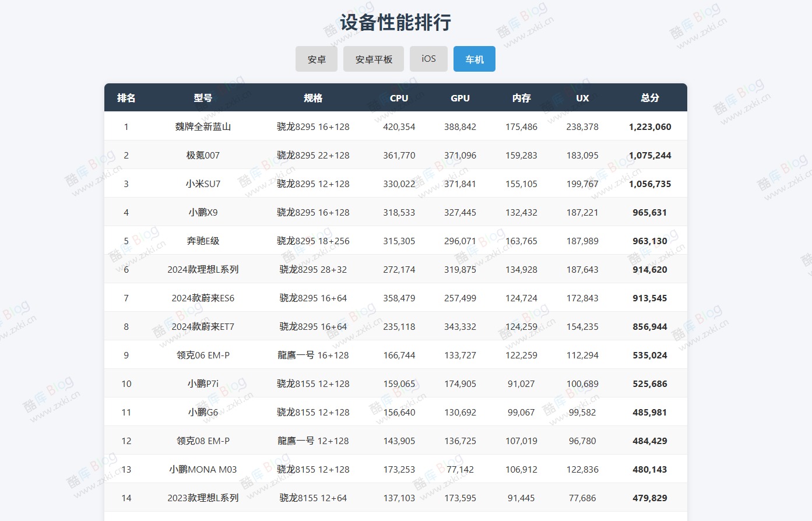The width and height of the screenshot is (812, 521).
Task: Open the 小米SU7 row
Action: (x=202, y=184)
